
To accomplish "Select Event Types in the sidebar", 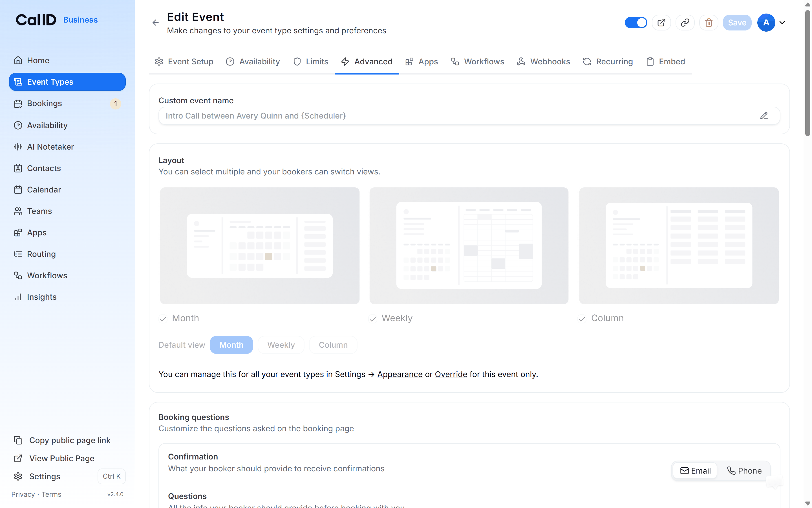I will (67, 82).
